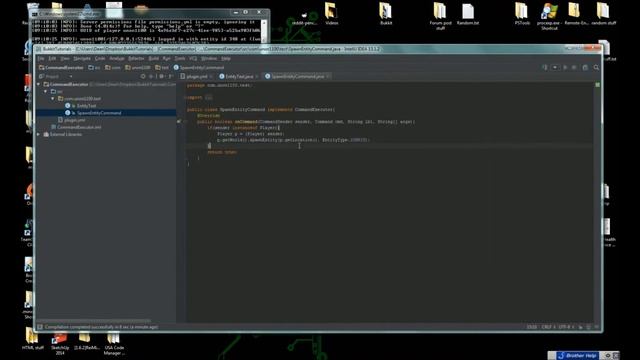Open the View menu

click(x=64, y=58)
